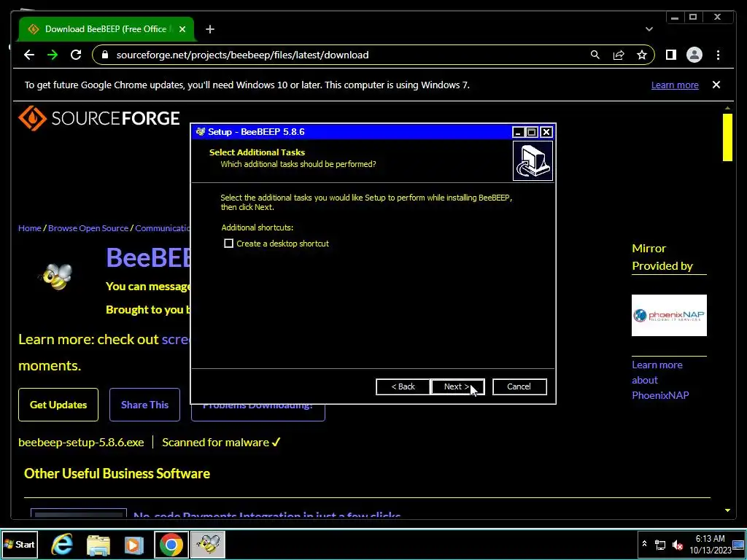This screenshot has height=560, width=747.
Task: Check the Create a desktop shortcut box
Action: click(x=228, y=244)
